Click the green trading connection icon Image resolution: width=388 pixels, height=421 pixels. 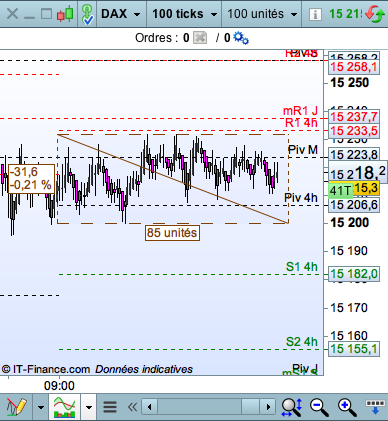[88, 14]
